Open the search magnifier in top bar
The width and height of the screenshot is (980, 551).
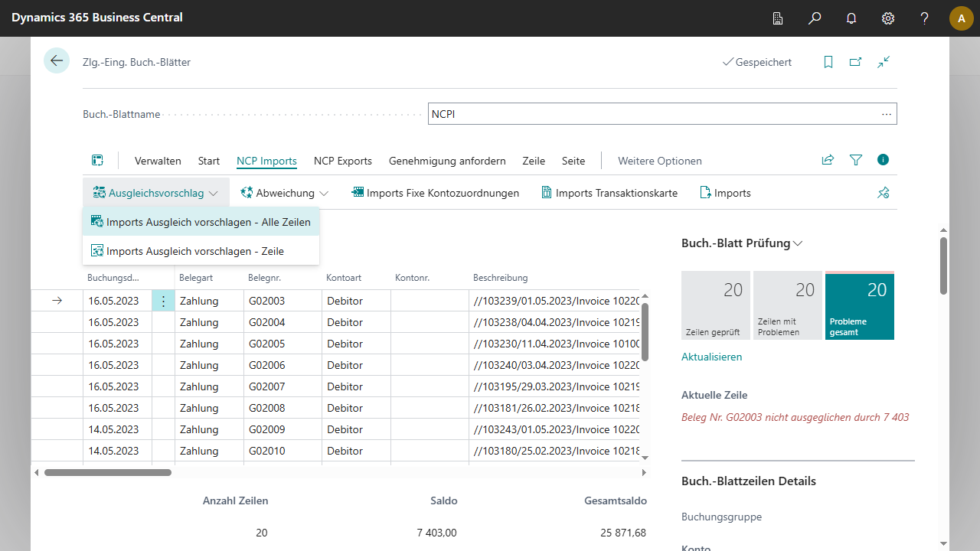[815, 18]
